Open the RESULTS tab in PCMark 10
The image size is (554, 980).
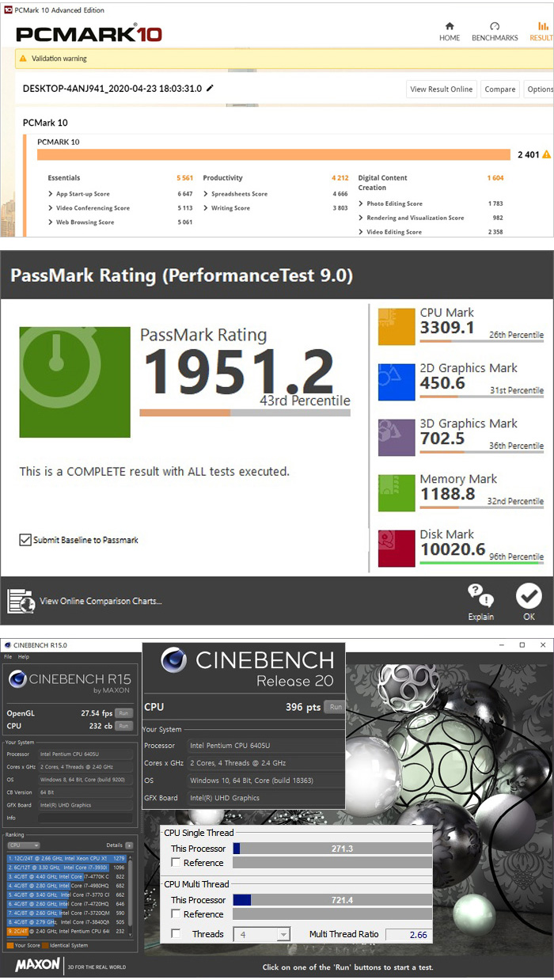point(542,31)
